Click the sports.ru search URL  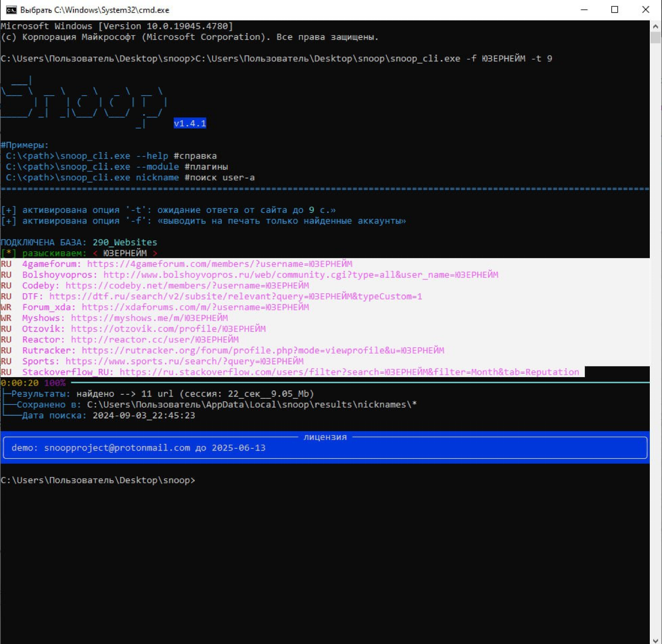(x=184, y=361)
